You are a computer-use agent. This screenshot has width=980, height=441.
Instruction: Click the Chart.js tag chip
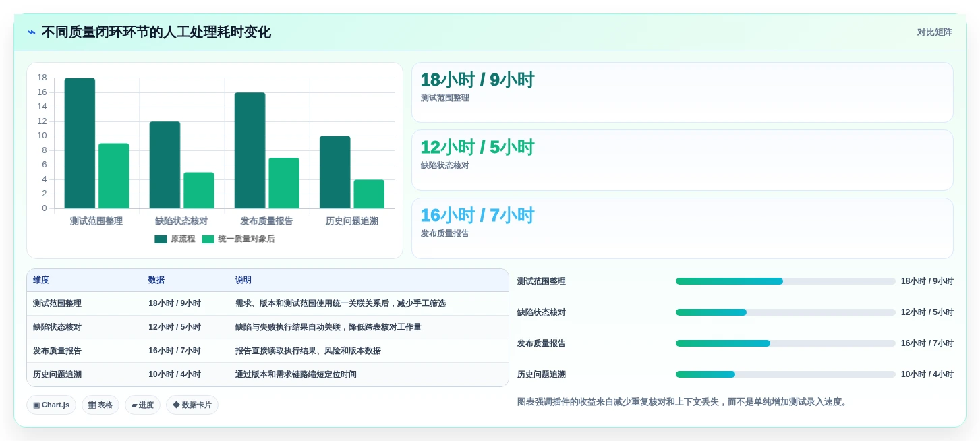coord(51,405)
